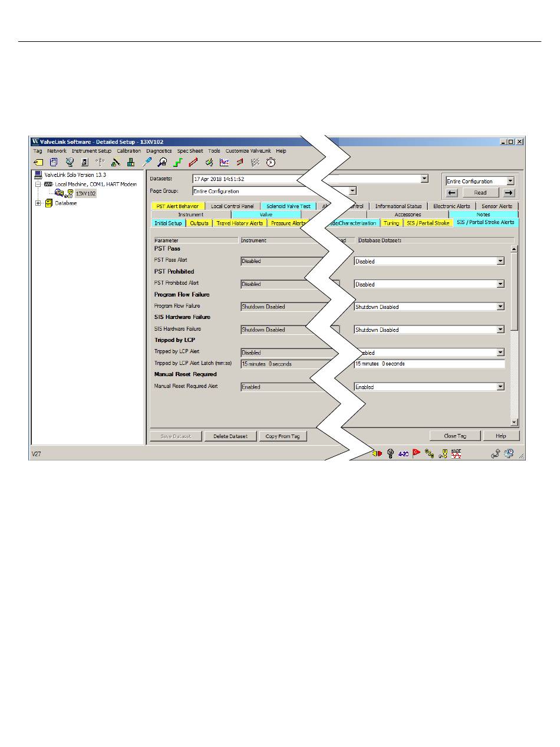
Task: Click the red flag status bar icon
Action: coord(416,453)
